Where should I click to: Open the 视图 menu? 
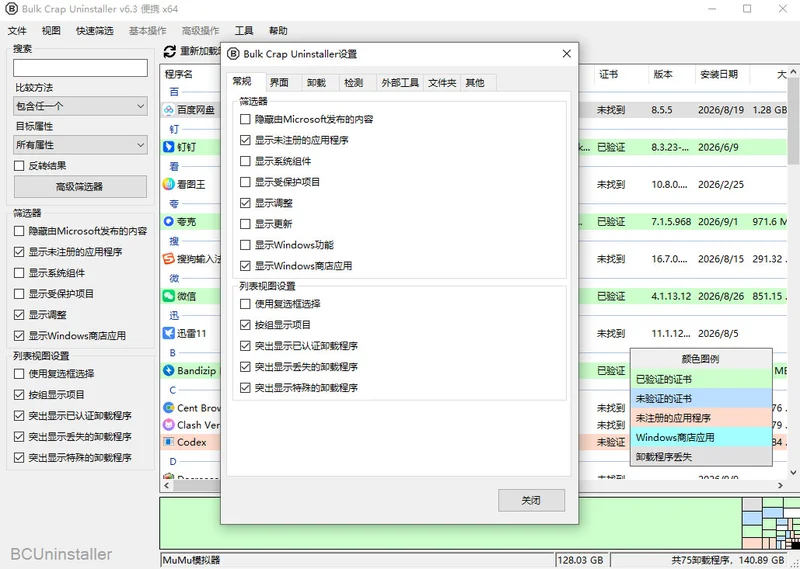[x=51, y=31]
